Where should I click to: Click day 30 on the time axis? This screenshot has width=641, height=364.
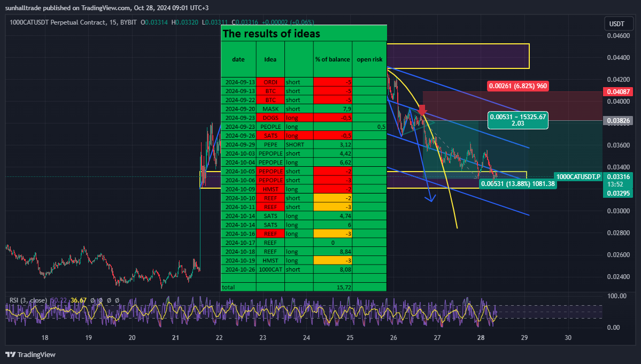click(568, 338)
